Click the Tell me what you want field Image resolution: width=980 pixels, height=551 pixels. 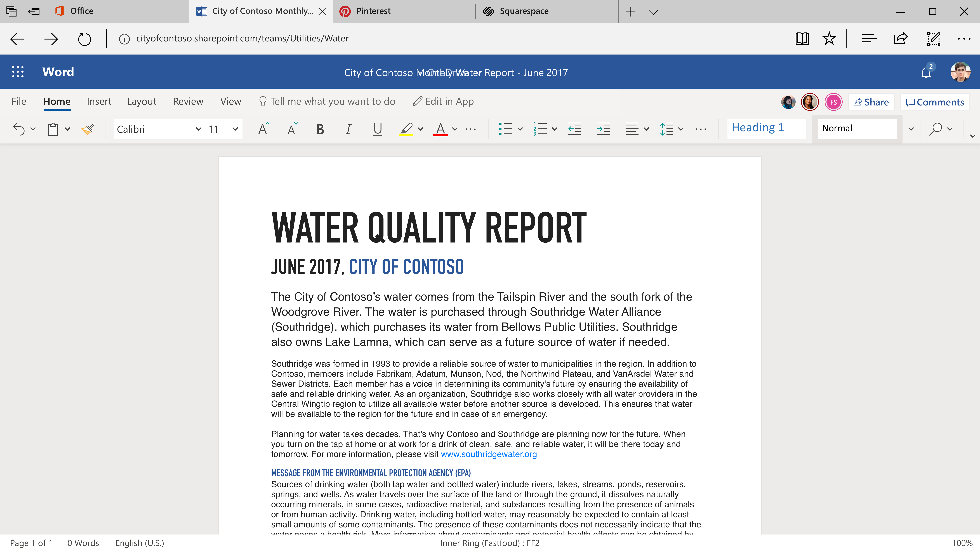click(333, 102)
